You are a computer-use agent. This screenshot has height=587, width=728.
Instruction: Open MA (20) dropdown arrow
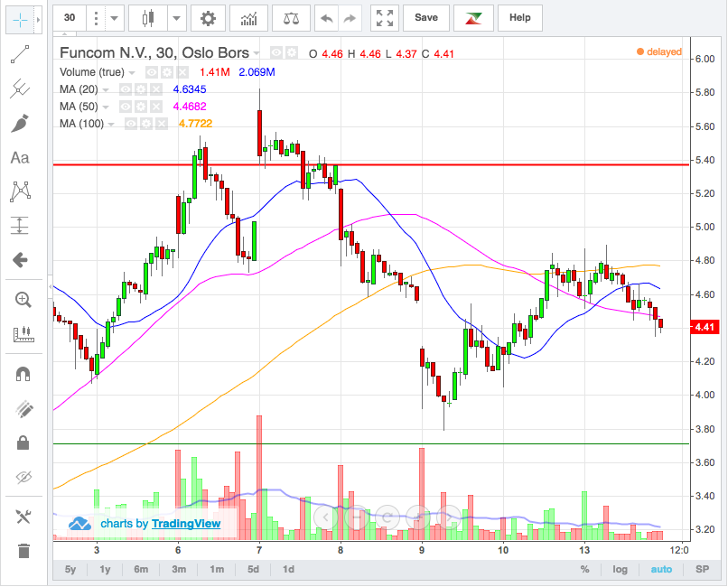click(x=106, y=90)
